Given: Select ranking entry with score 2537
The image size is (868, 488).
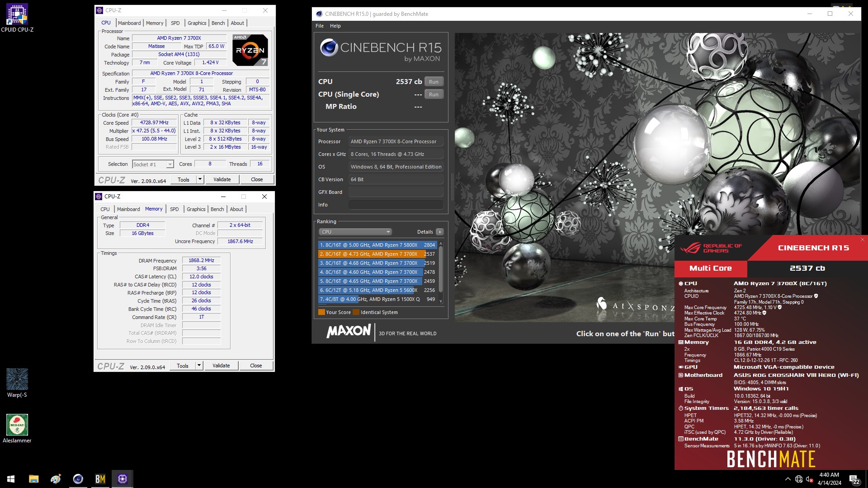Looking at the screenshot, I should 377,254.
